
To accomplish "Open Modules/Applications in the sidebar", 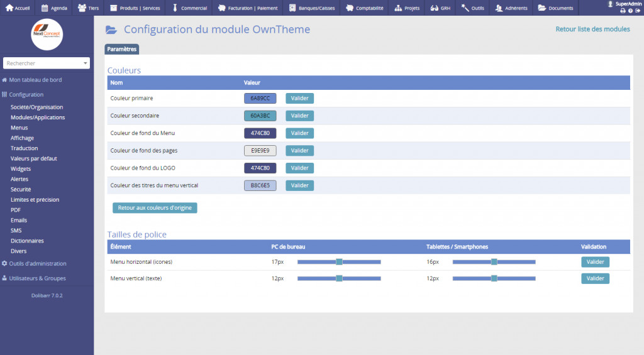I will (x=38, y=117).
